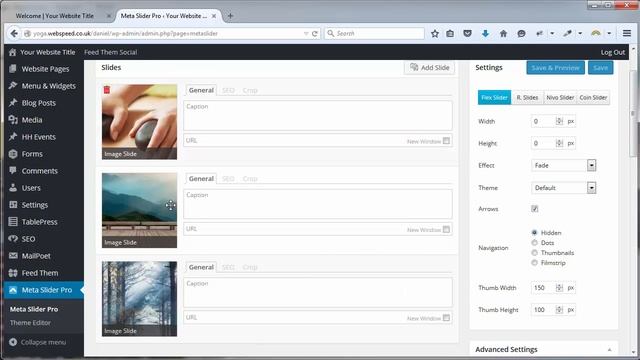Open the URL bar history dropdown arrow
640x360 pixels.
coord(306,33)
